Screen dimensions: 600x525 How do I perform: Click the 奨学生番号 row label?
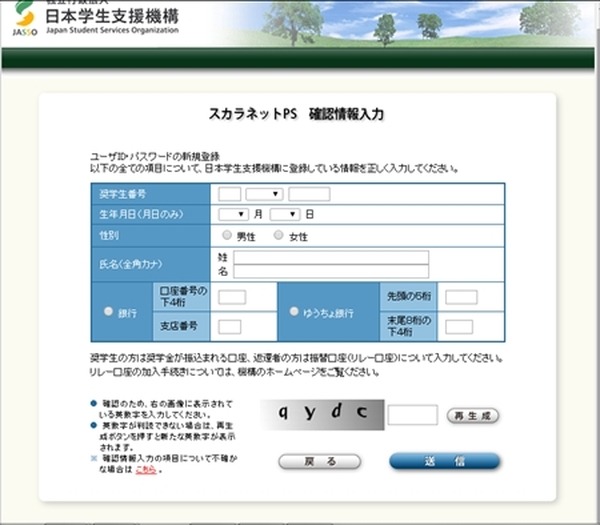pos(123,194)
